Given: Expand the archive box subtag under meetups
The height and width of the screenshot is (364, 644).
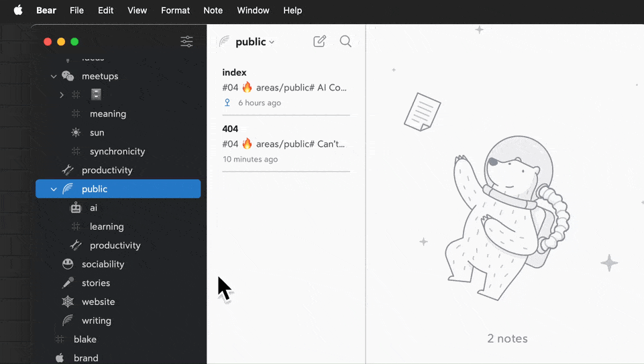Looking at the screenshot, I should [x=62, y=95].
